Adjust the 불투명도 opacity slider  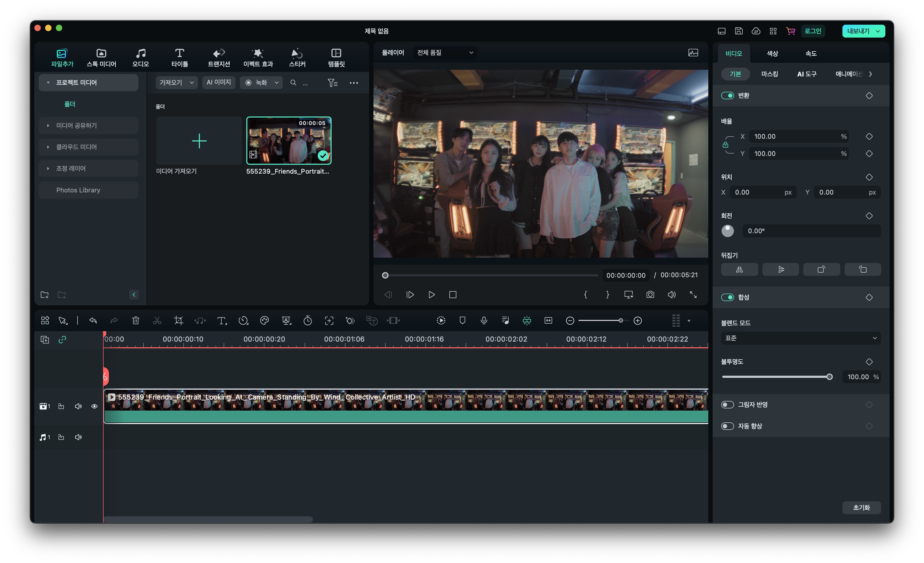click(x=829, y=376)
